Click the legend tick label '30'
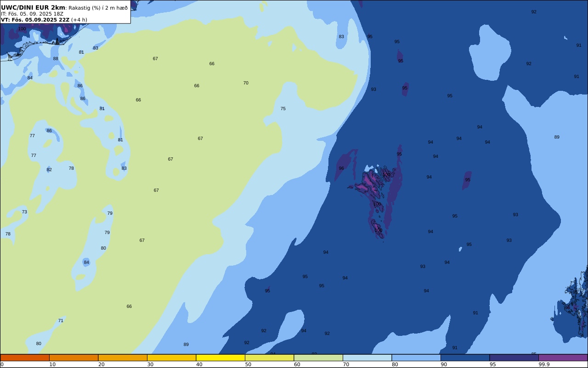The width and height of the screenshot is (588, 368). (x=150, y=364)
